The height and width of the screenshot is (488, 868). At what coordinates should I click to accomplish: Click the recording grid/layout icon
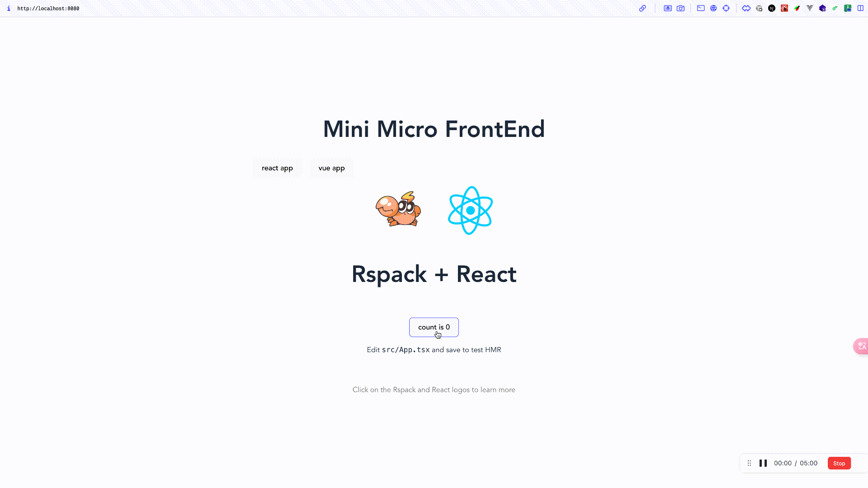pos(750,464)
